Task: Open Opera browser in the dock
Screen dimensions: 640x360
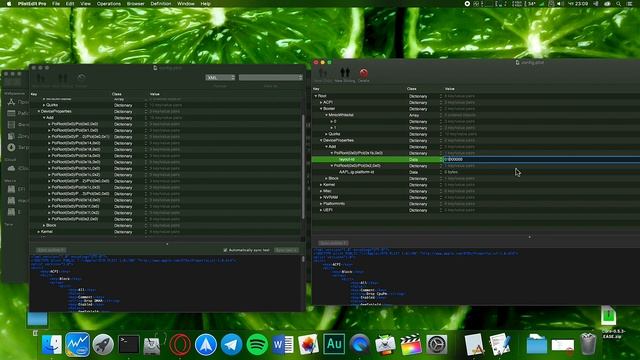Action: tap(180, 344)
